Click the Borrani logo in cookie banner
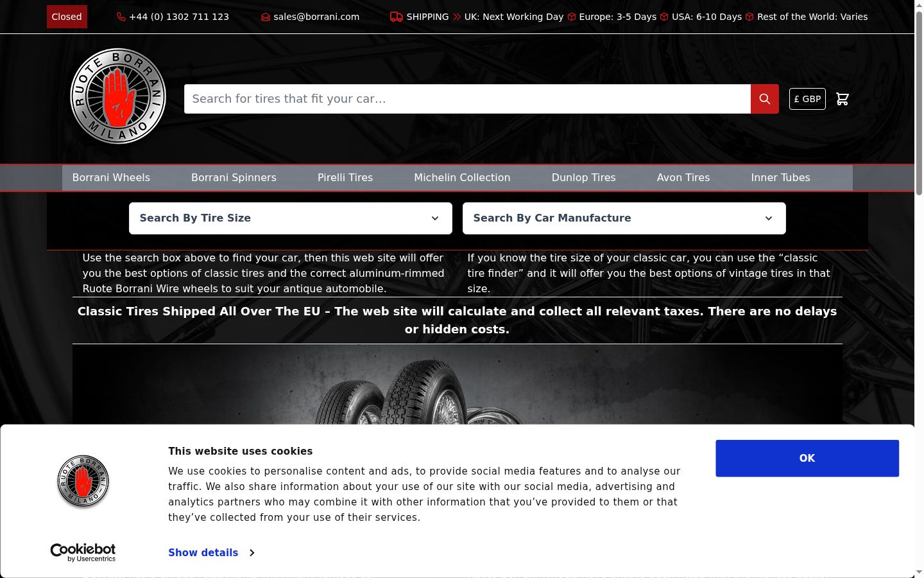Screen dimensions: 924x578 83,482
